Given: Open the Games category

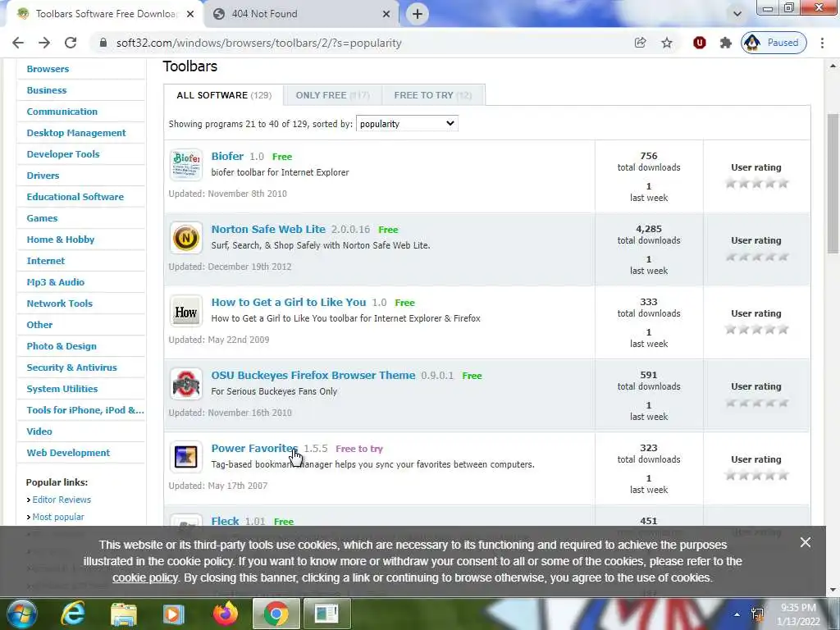Looking at the screenshot, I should (42, 218).
